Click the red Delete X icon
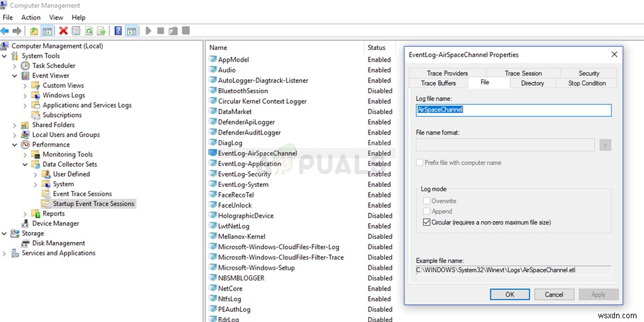Viewport: 644px width, 322px height. (64, 30)
